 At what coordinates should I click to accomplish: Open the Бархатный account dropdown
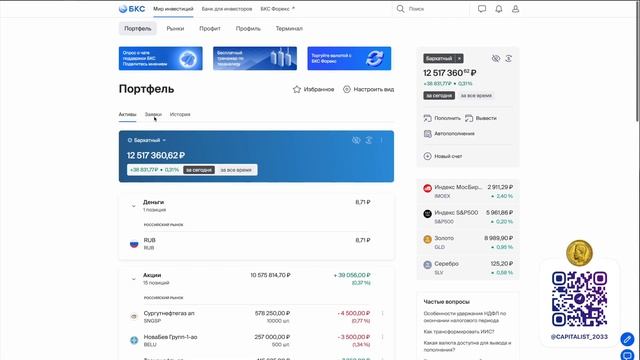point(147,140)
